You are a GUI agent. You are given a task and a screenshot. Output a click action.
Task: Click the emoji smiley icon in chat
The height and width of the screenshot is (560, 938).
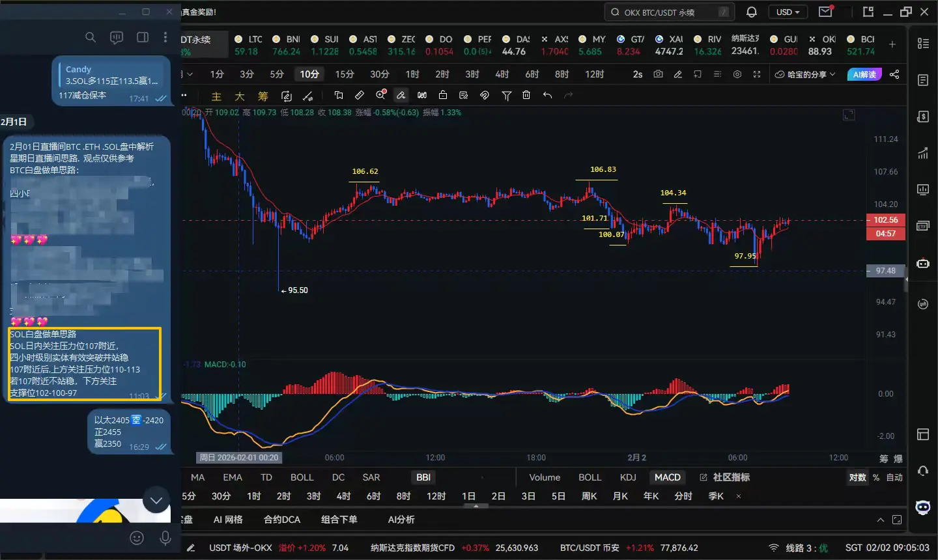tap(137, 537)
